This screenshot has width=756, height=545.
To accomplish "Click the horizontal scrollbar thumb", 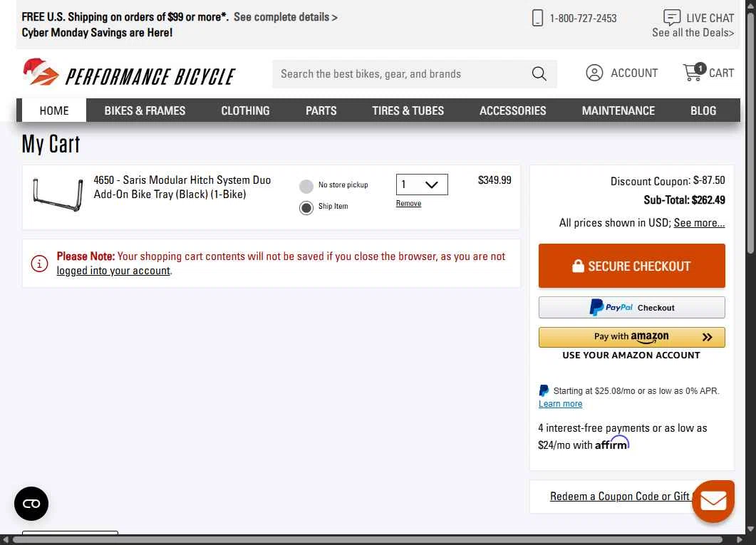I will 368,540.
